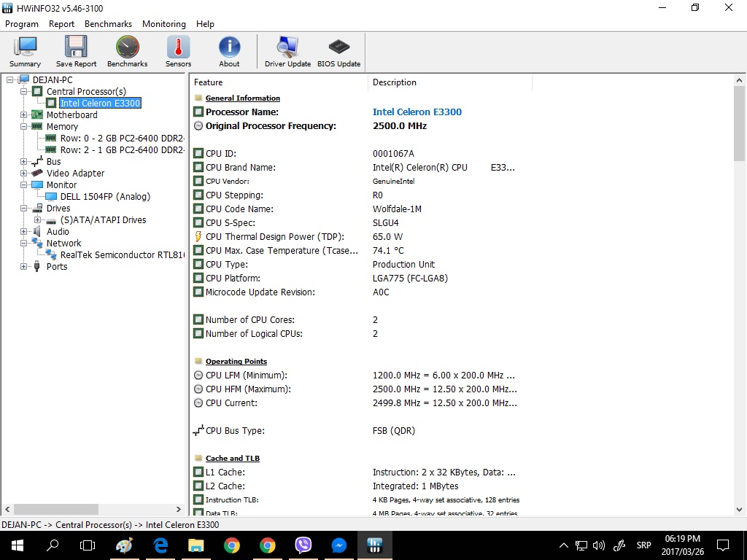Image resolution: width=747 pixels, height=560 pixels.
Task: Open Microsoft Edge from the taskbar
Action: pos(160,545)
